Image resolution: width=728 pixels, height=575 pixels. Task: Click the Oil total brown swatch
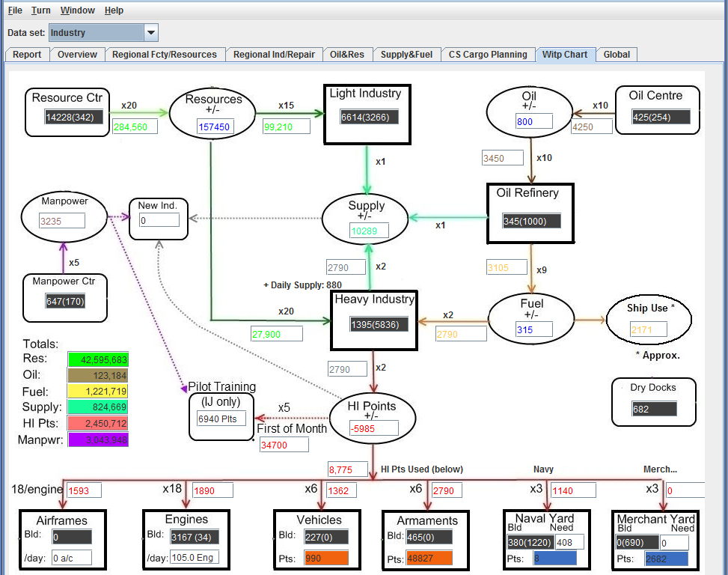tap(98, 375)
